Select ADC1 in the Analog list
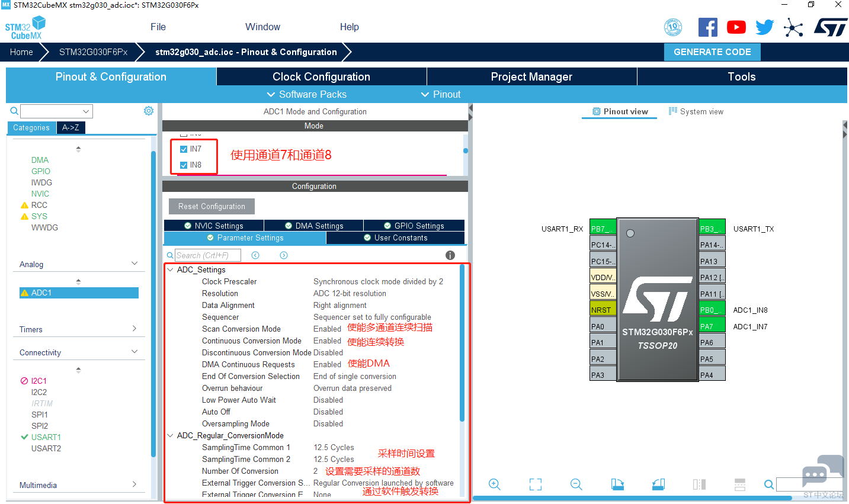Image resolution: width=849 pixels, height=504 pixels. [79, 293]
